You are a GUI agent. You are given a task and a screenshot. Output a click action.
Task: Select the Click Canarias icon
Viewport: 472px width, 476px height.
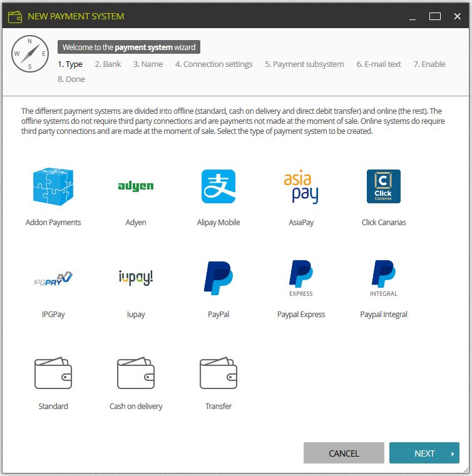(x=384, y=186)
